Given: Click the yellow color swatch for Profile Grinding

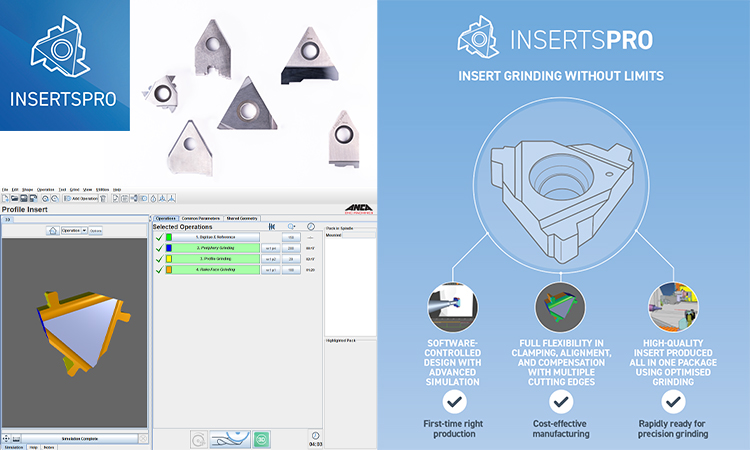Looking at the screenshot, I should click(x=170, y=259).
